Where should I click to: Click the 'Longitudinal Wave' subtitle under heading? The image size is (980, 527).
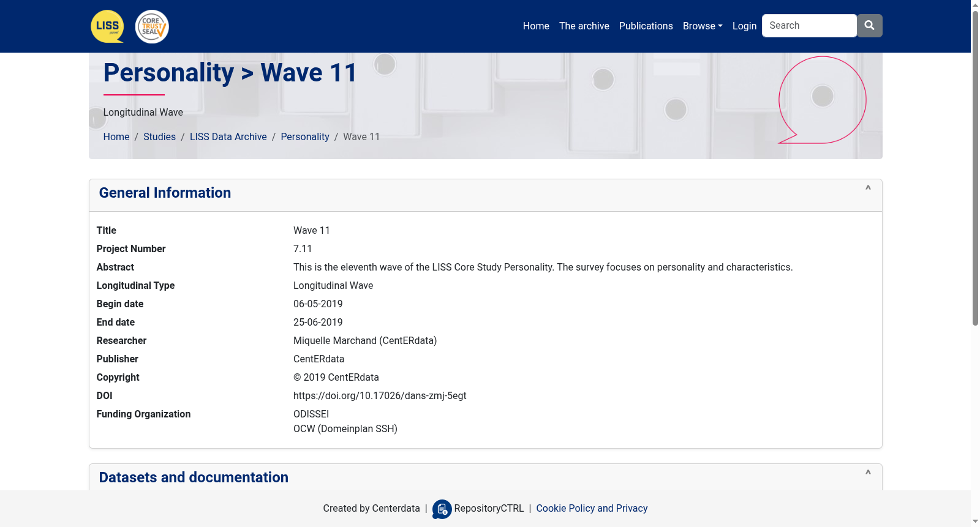(143, 112)
